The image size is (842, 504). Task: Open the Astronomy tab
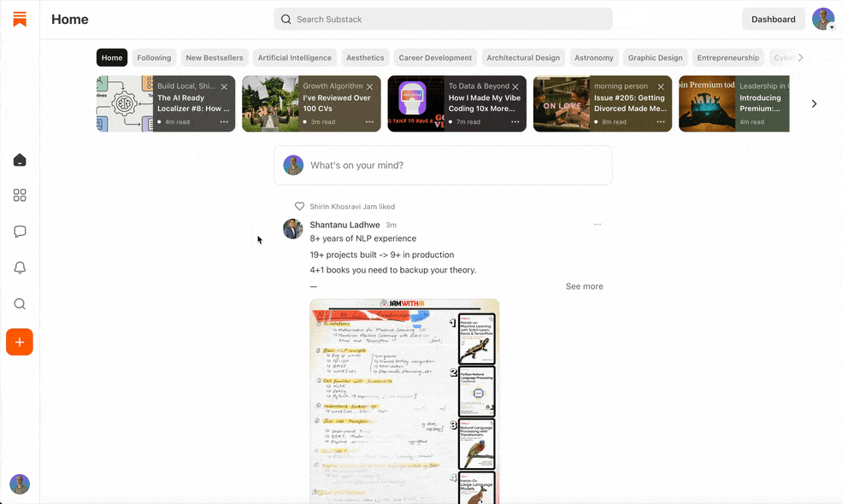point(594,57)
